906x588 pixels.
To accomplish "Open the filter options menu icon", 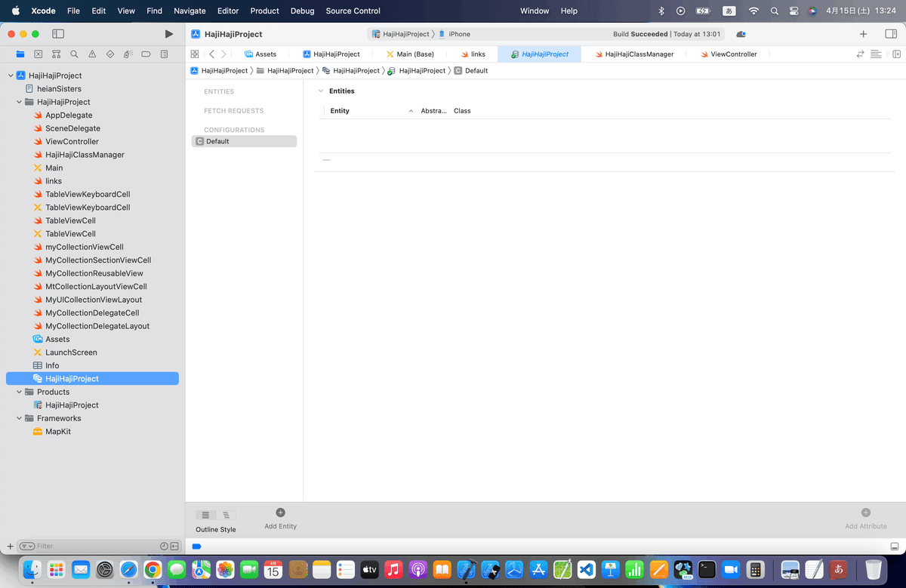I will [x=26, y=546].
